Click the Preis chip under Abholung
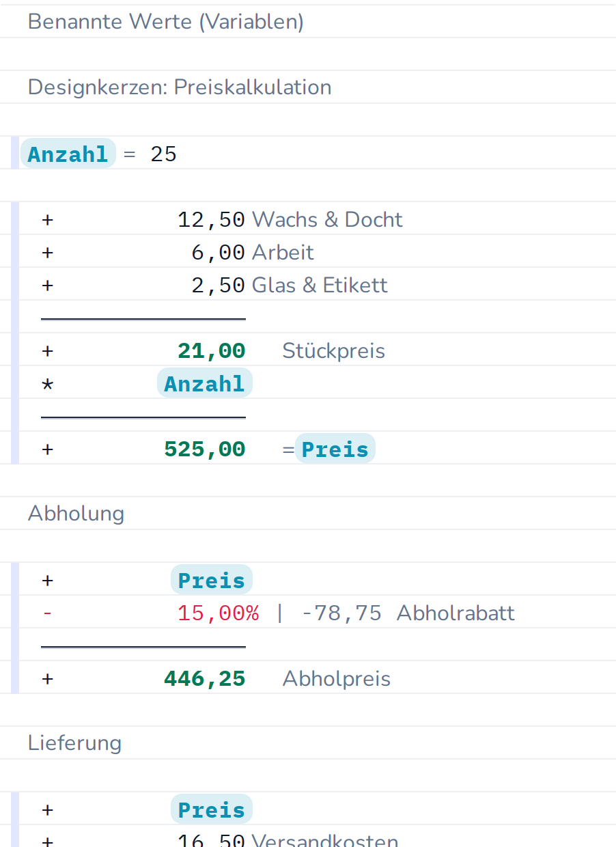Image resolution: width=616 pixels, height=847 pixels. pos(211,580)
